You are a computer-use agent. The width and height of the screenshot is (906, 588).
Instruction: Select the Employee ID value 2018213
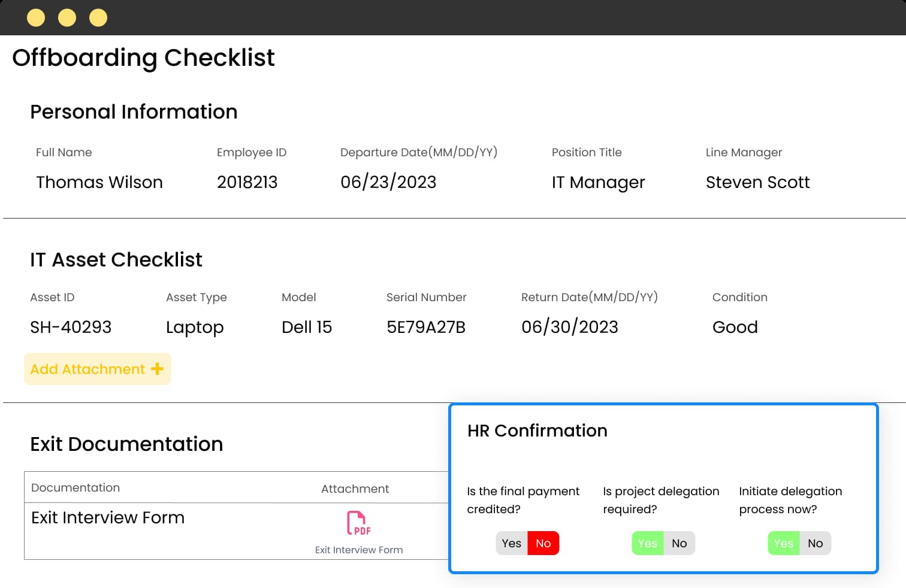coord(247,182)
